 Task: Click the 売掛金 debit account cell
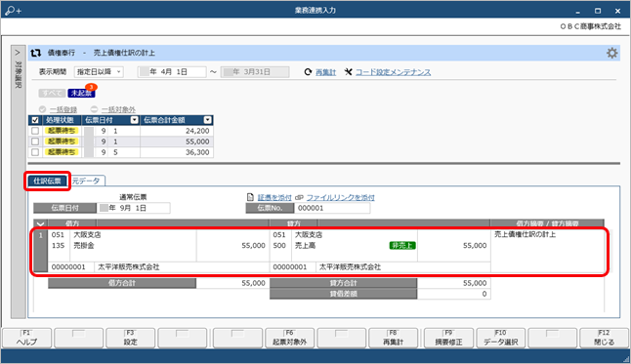(84, 245)
